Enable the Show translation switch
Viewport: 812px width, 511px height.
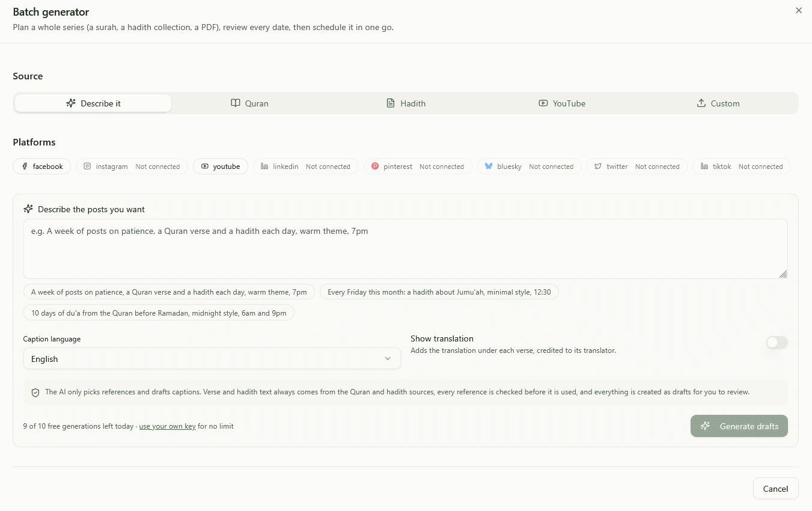pyautogui.click(x=777, y=343)
